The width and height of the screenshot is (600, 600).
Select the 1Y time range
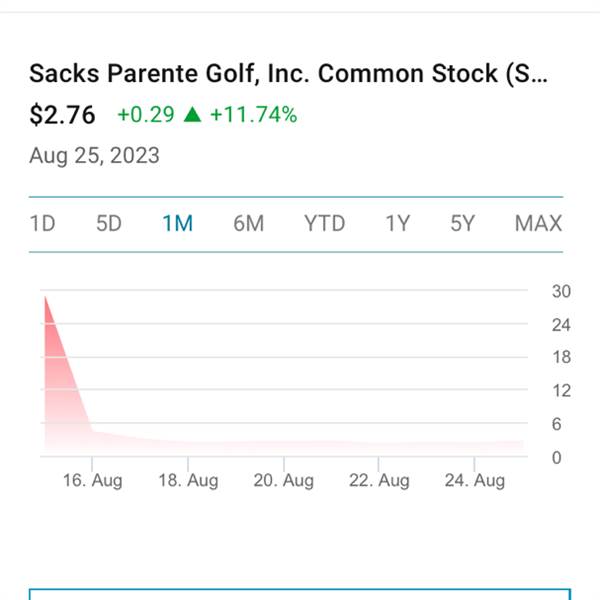[x=398, y=223]
